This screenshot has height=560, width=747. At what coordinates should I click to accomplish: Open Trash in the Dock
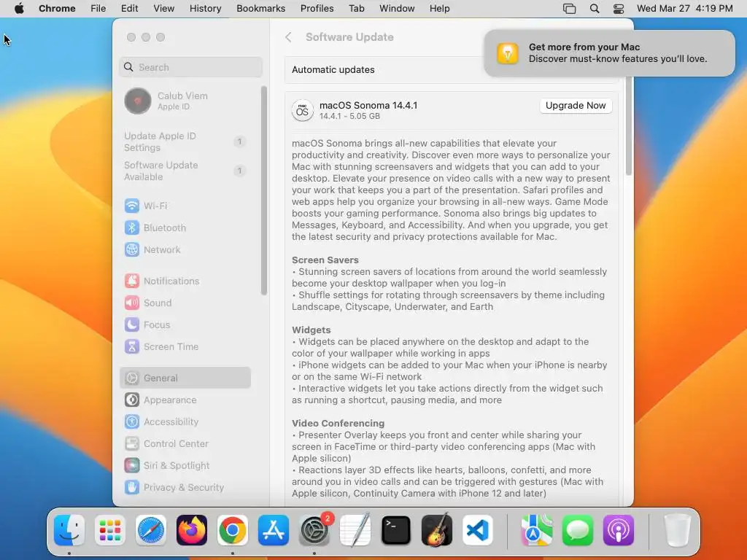coord(677,530)
